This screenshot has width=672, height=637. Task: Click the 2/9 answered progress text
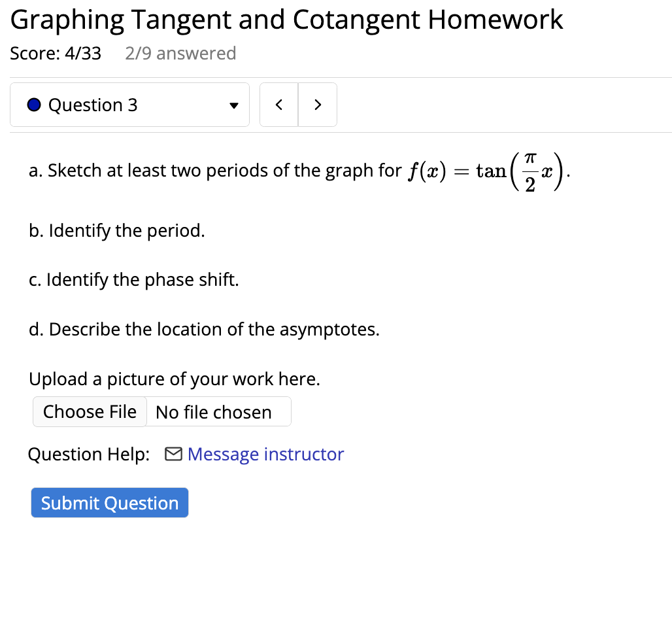click(180, 53)
